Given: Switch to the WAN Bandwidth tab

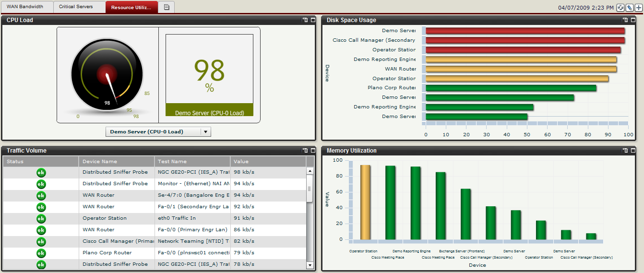Looking at the screenshot, I should [x=25, y=7].
